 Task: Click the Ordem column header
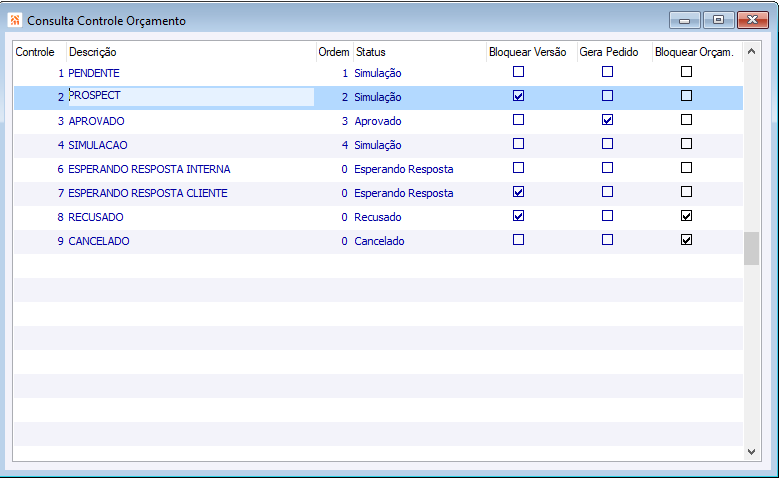334,52
